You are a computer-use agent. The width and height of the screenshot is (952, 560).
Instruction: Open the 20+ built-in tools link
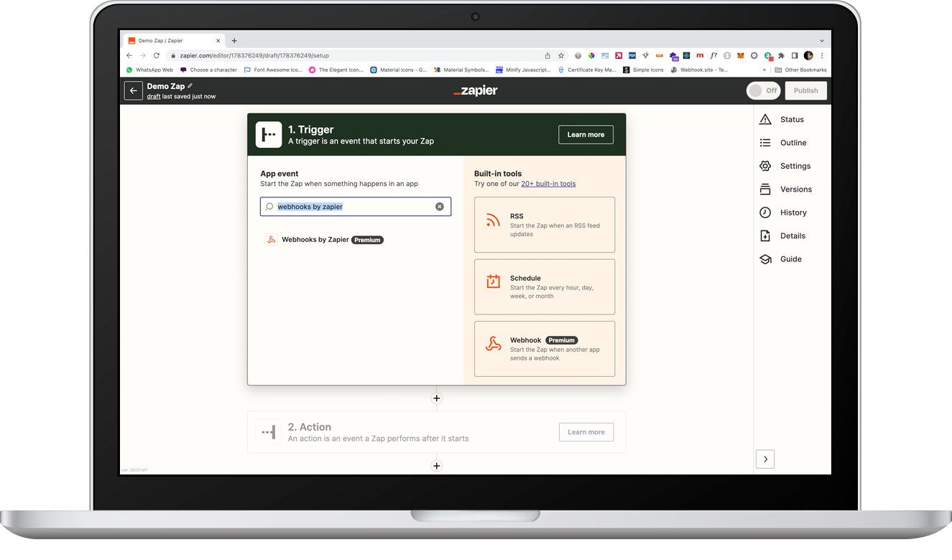coord(548,184)
